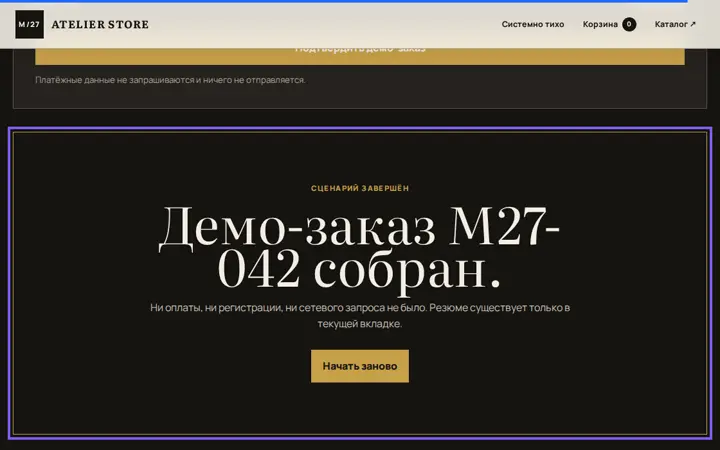Select the "Сценарий завершён" label
720x450 pixels.
(x=360, y=188)
